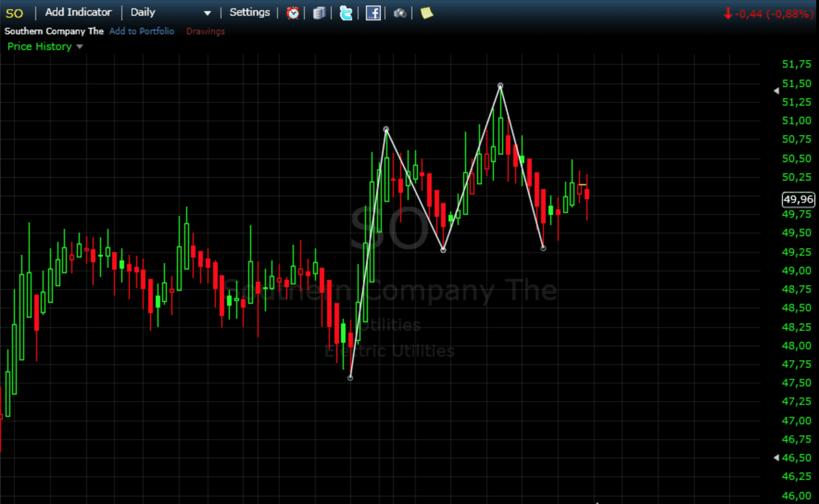
Task: Share chart via Twitter icon
Action: click(x=346, y=13)
